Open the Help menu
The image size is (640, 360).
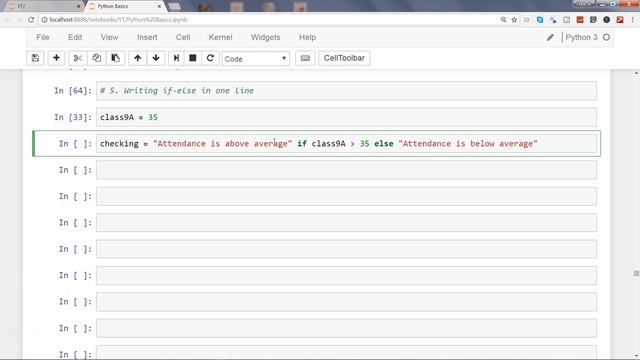(307, 37)
